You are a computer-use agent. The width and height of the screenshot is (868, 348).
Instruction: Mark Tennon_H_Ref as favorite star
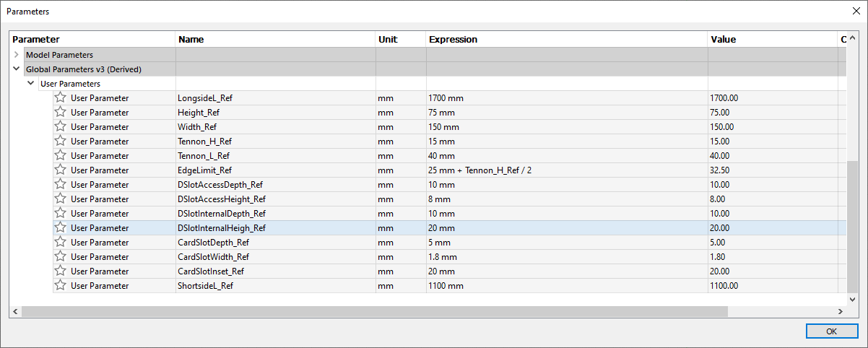pyautogui.click(x=61, y=141)
